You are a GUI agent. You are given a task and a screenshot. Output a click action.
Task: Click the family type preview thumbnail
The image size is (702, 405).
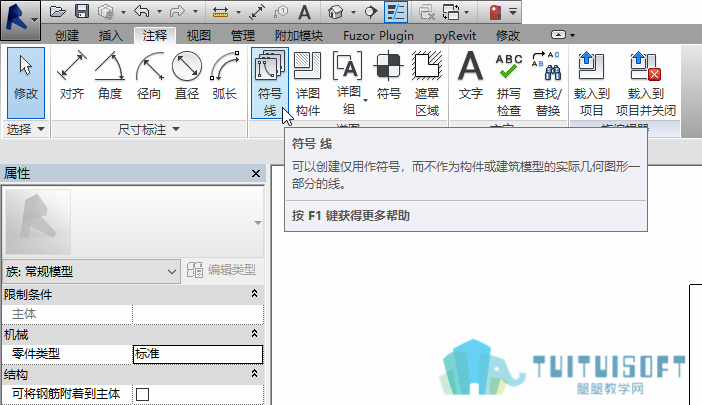pos(39,222)
